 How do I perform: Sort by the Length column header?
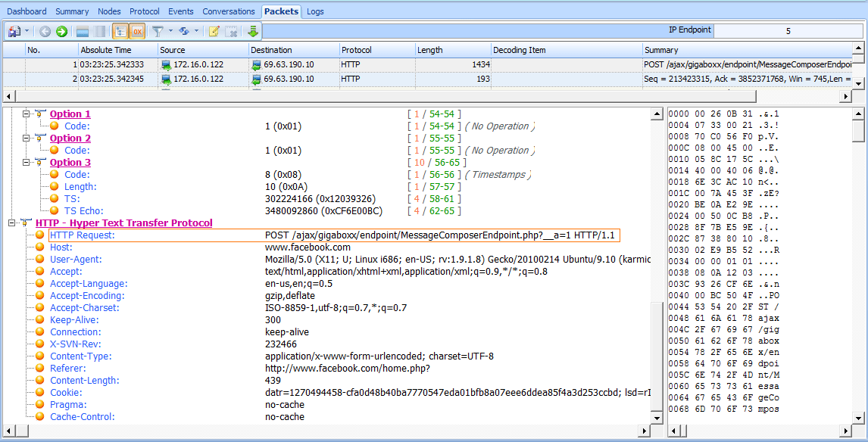[454, 51]
